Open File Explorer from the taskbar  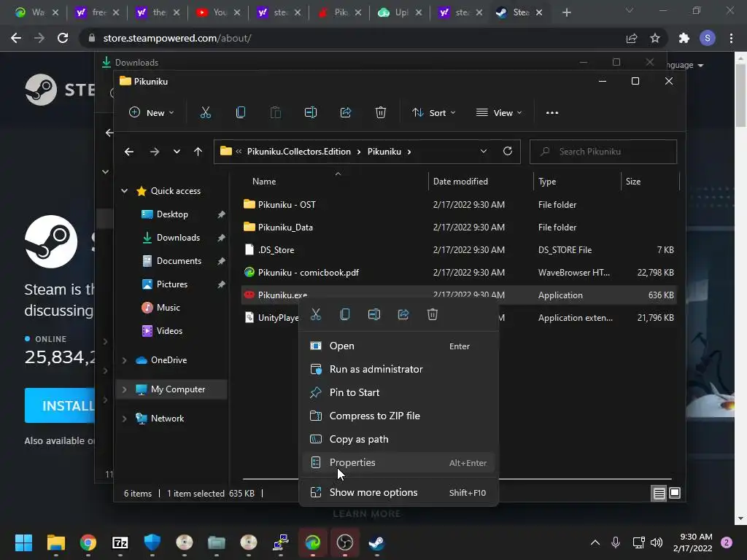(x=55, y=542)
